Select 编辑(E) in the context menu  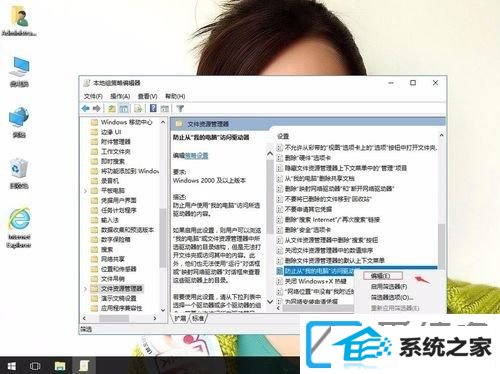pos(381,276)
